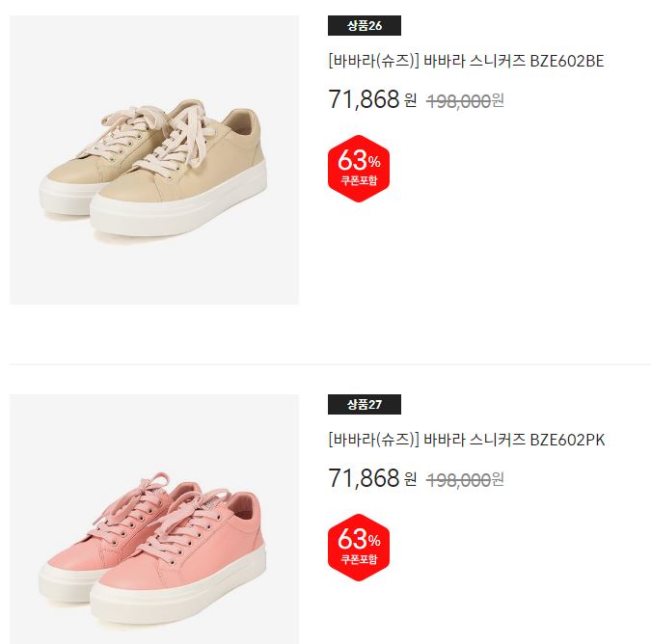
Task: Click the [바바라(슈즈)] brand tag on 상품27
Action: tap(373, 440)
